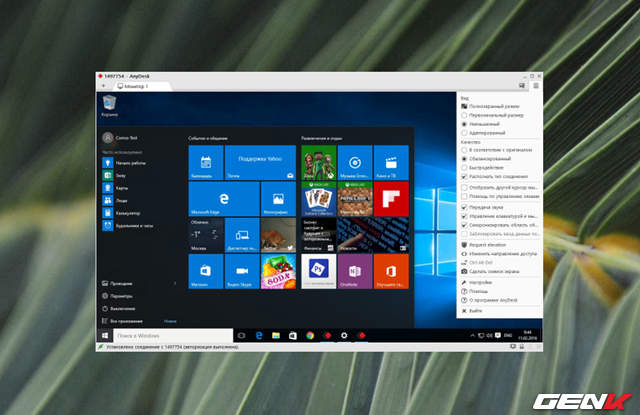Choose Request elevation in the menu

483,245
